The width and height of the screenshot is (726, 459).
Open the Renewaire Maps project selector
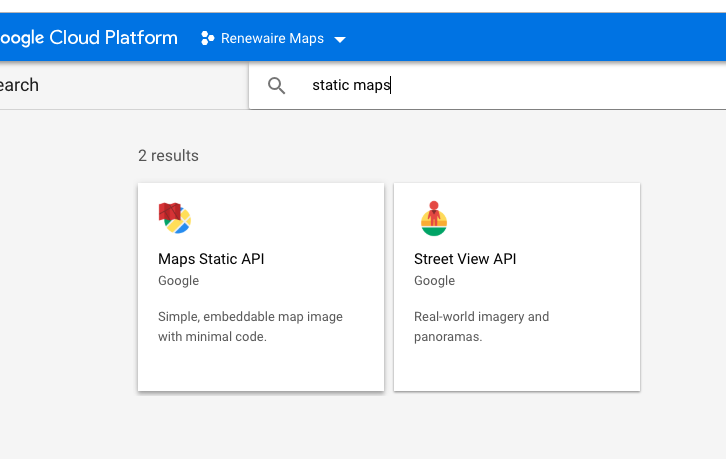click(273, 38)
